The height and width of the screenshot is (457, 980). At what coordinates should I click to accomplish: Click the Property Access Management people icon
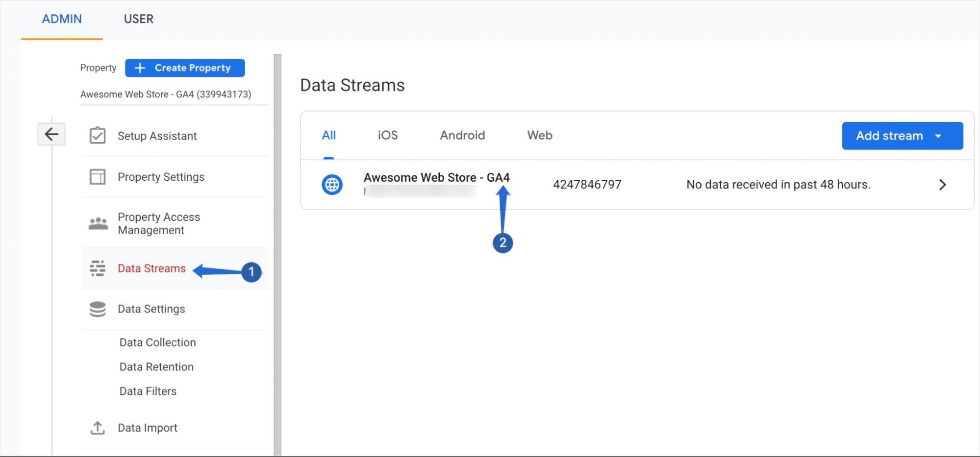click(x=98, y=224)
